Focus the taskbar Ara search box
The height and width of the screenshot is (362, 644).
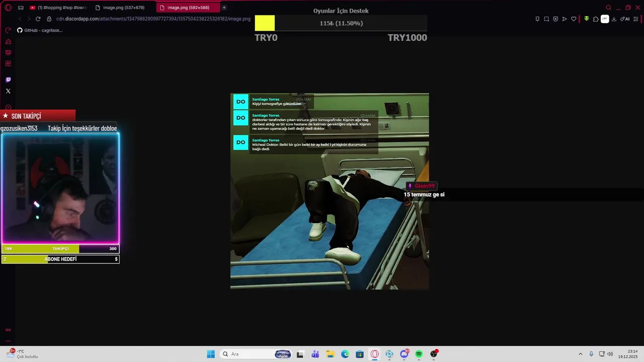pyautogui.click(x=257, y=354)
